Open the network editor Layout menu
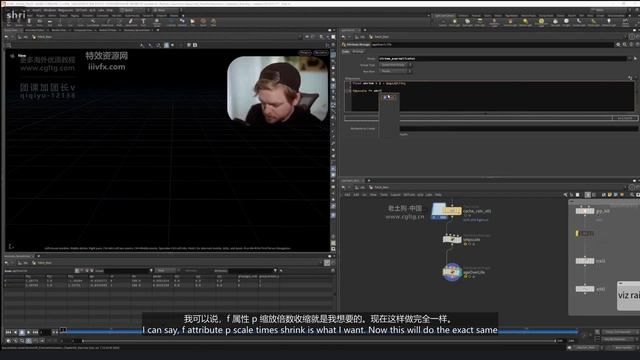Screen dimensions: 640x360 point(396,195)
